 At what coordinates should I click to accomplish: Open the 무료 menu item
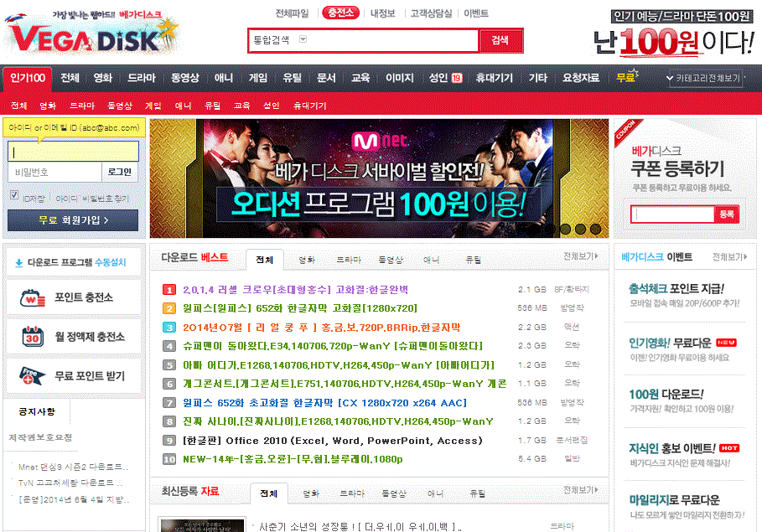point(626,77)
